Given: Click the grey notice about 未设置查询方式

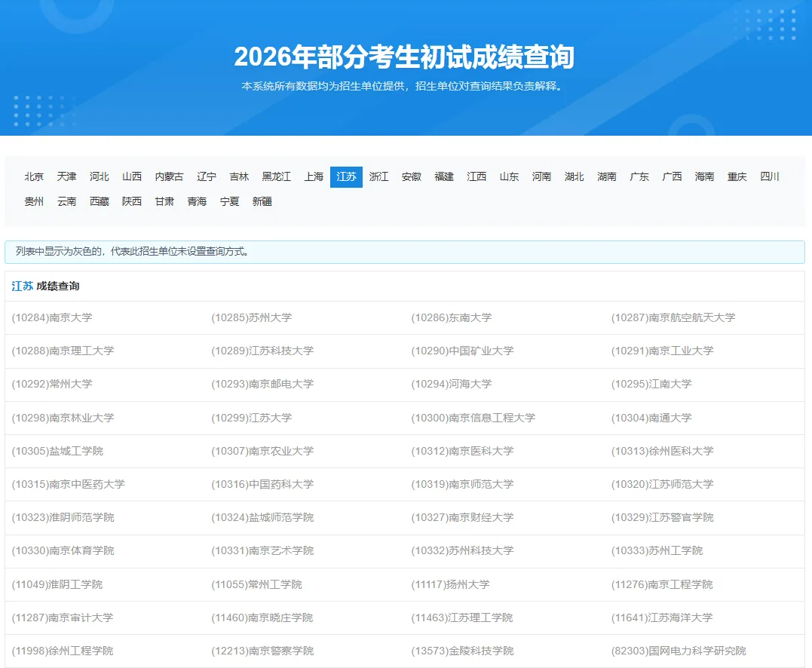Looking at the screenshot, I should [x=405, y=252].
